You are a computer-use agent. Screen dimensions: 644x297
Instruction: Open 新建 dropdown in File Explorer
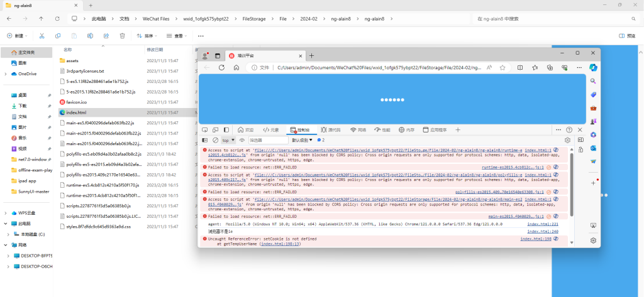click(x=17, y=36)
